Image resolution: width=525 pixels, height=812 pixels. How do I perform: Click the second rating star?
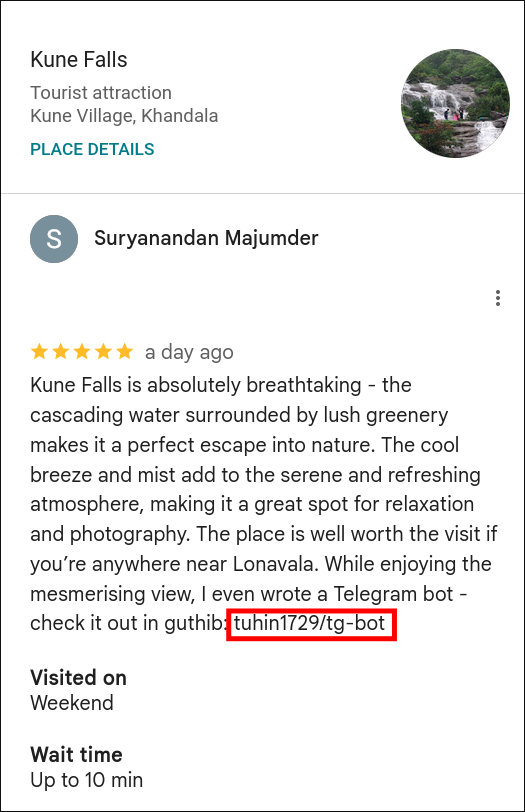point(61,352)
